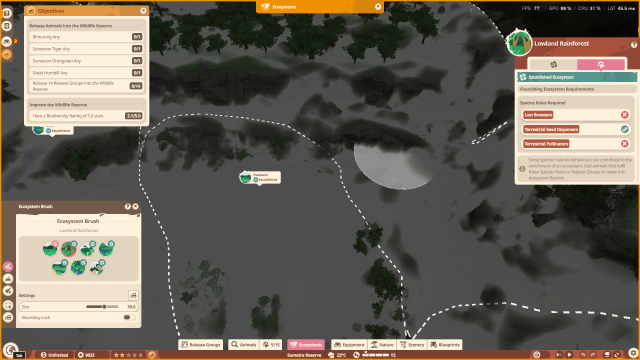Click the top icon in upper-left sidebar
640x360 pixels.
tap(7, 13)
